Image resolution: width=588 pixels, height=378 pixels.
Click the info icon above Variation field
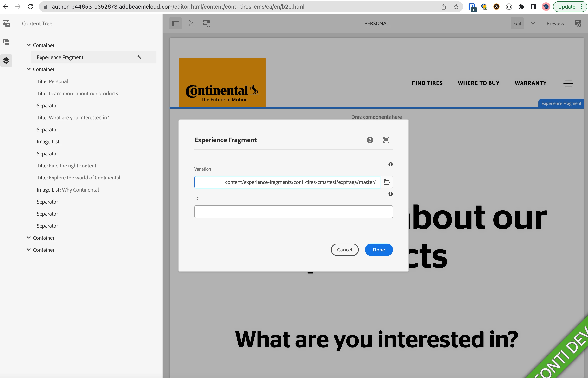391,165
